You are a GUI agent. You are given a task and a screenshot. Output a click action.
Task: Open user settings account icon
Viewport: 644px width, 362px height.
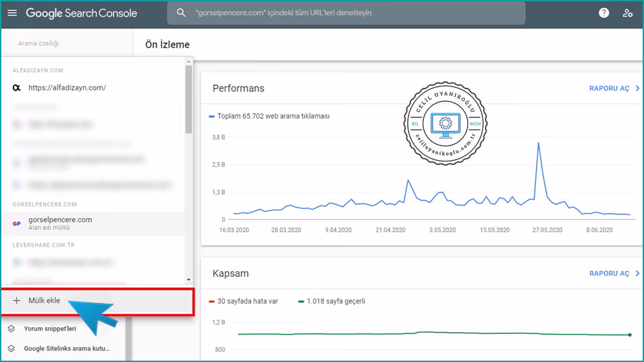click(x=627, y=13)
